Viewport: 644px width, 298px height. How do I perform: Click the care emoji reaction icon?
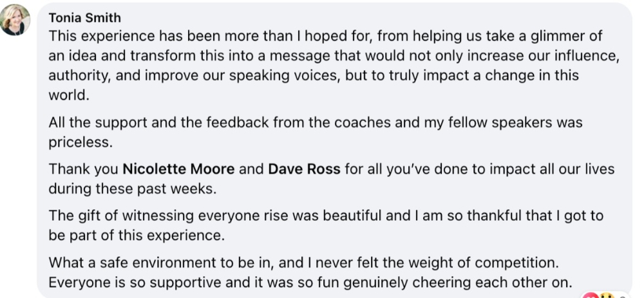pos(607,295)
